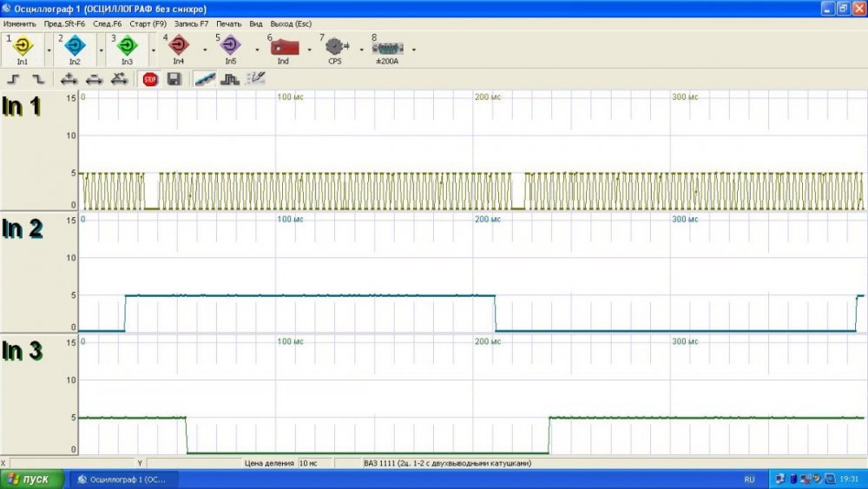Enable the In5 purple channel input
Screen dimensions: 868x489
click(x=230, y=48)
